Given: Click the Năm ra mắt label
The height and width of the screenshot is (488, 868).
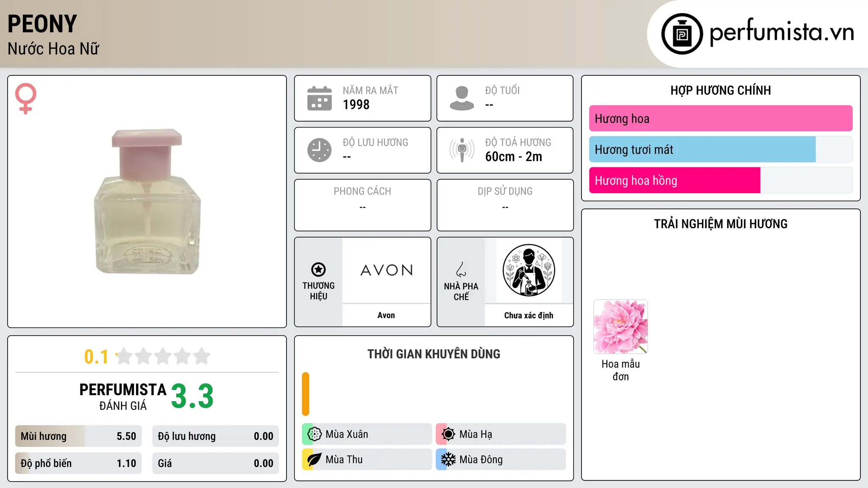Looking at the screenshot, I should pos(370,90).
